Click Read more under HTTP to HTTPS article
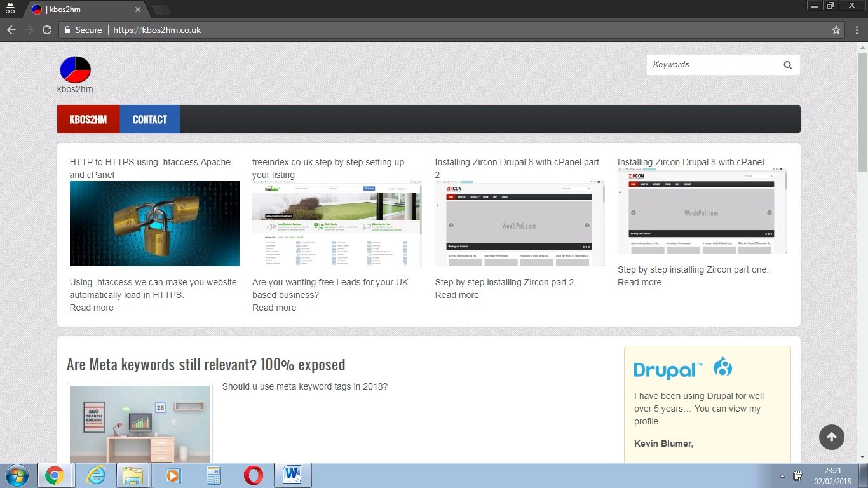 pyautogui.click(x=92, y=308)
